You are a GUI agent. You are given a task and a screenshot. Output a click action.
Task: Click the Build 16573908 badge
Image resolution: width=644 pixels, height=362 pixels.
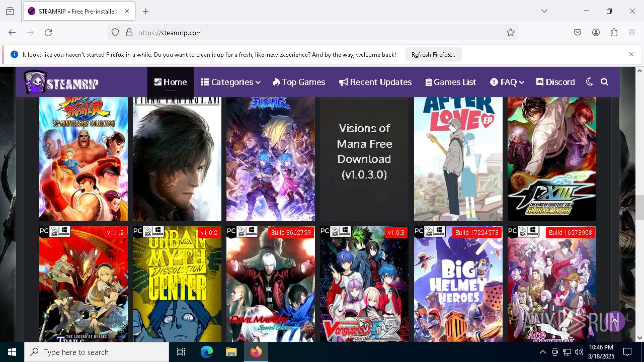click(571, 233)
